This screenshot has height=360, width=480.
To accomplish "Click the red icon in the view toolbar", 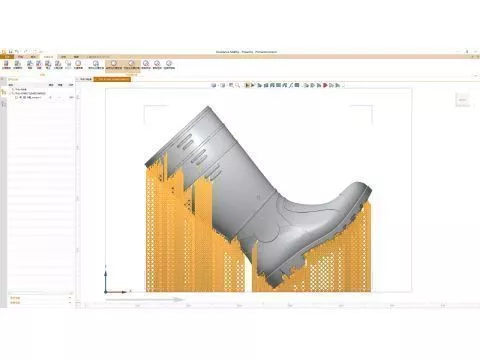I will [325, 85].
